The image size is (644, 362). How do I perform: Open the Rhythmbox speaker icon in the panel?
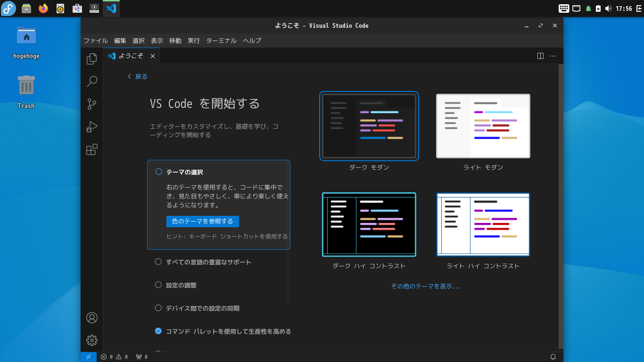(60, 8)
